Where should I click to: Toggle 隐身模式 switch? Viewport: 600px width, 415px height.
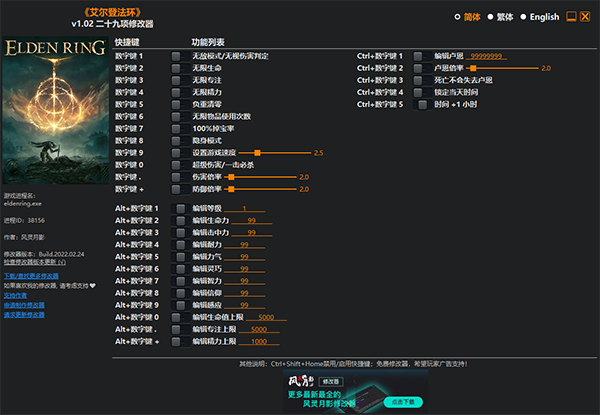179,140
